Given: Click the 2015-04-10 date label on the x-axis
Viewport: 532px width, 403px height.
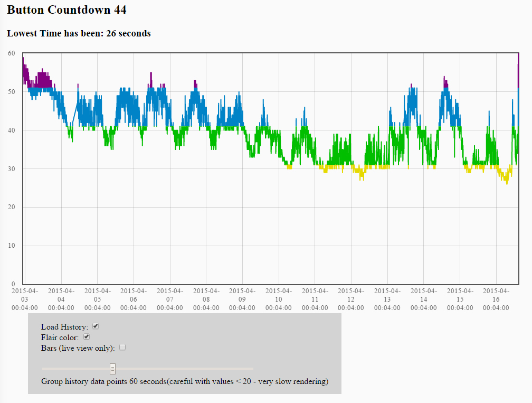Looking at the screenshot, I should 279,299.
